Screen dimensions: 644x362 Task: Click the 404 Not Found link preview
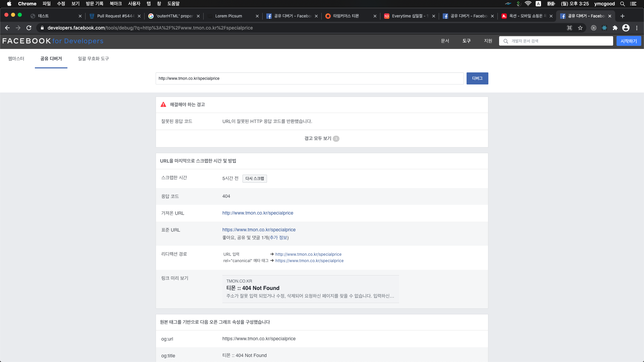(311, 289)
